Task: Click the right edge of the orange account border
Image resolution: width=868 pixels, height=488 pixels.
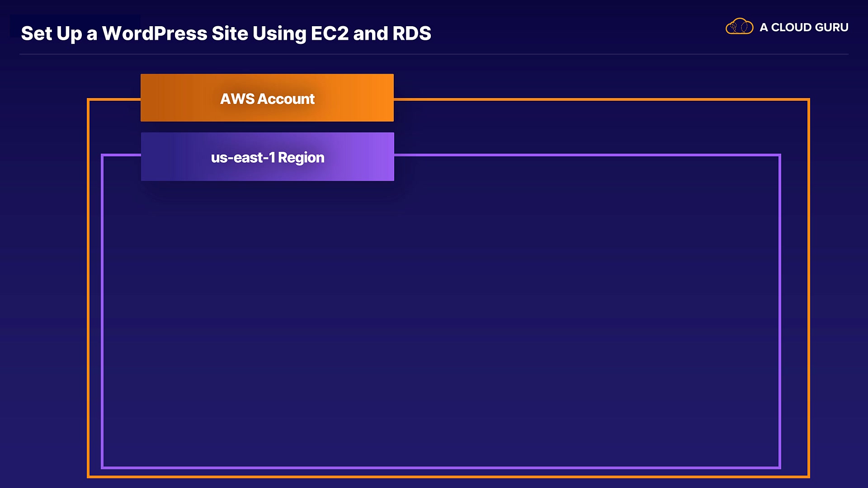Action: [808, 289]
